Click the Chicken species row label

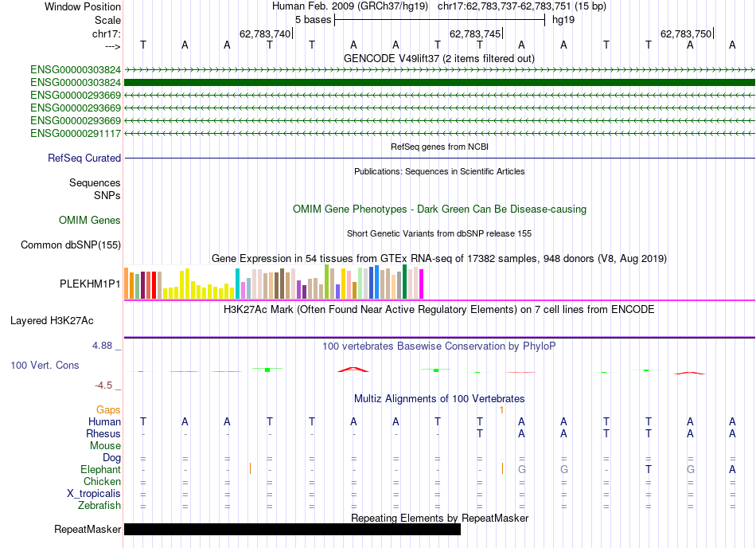102,481
